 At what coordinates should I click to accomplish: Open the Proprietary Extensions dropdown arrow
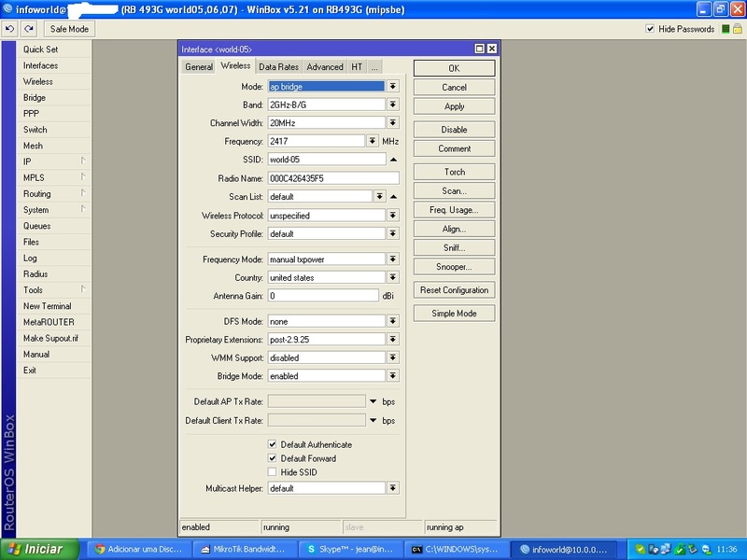tap(392, 339)
